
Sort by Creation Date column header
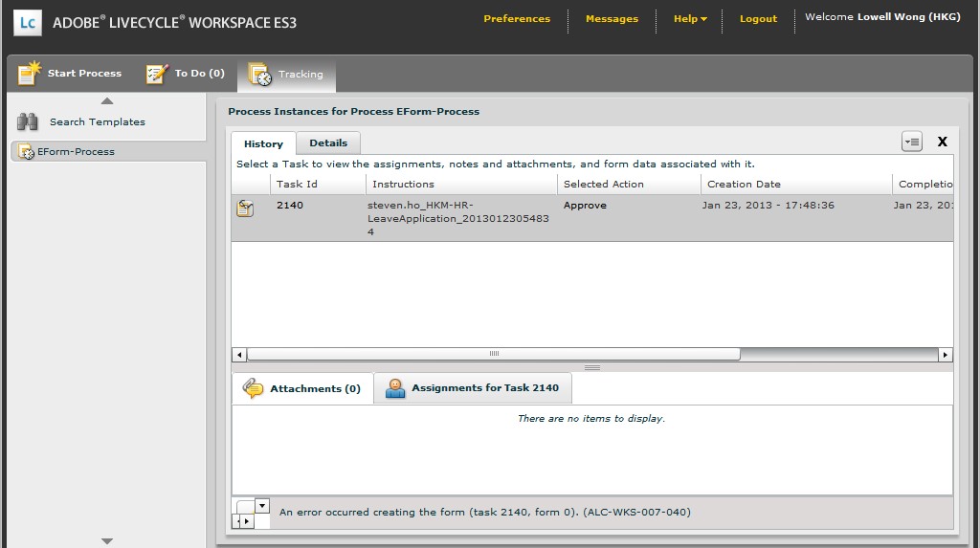796,185
